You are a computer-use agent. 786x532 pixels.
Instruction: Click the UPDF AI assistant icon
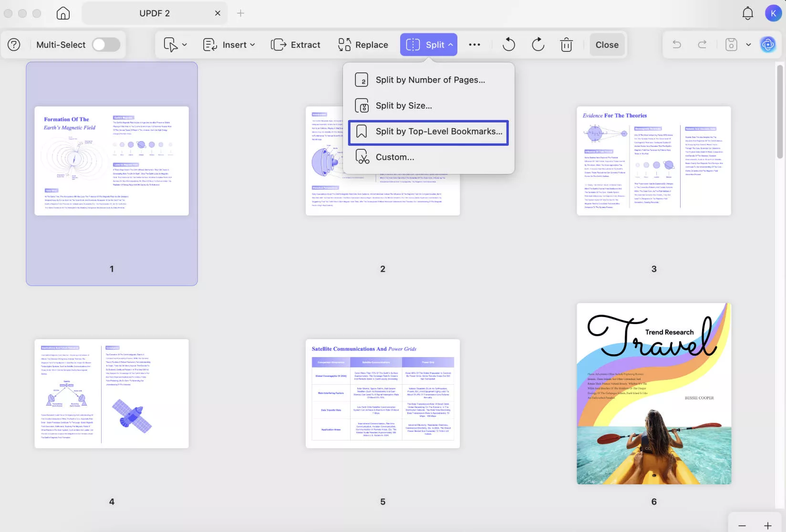click(x=767, y=45)
